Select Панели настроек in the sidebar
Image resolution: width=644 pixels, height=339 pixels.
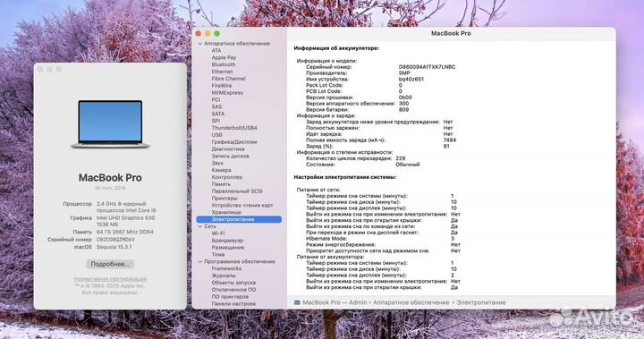[233, 303]
